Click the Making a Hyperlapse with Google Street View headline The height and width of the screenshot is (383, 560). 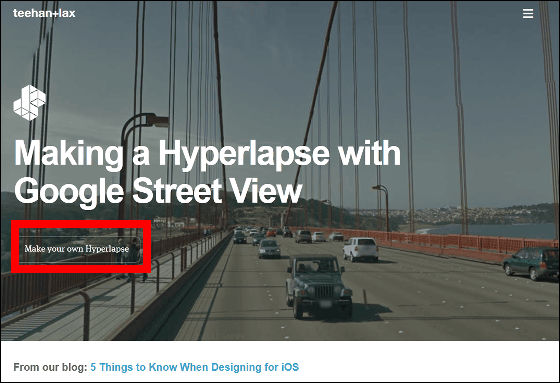[207, 173]
